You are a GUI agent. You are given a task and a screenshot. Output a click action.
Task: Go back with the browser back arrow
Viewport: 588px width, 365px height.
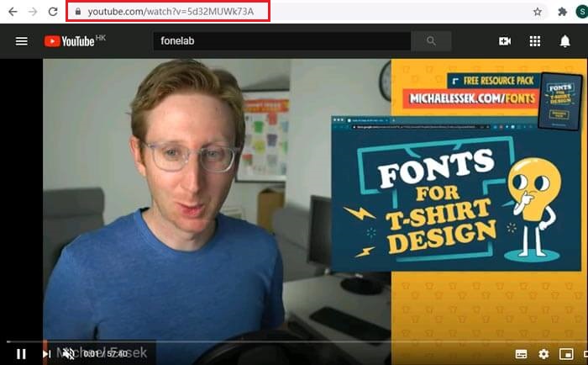[x=13, y=12]
